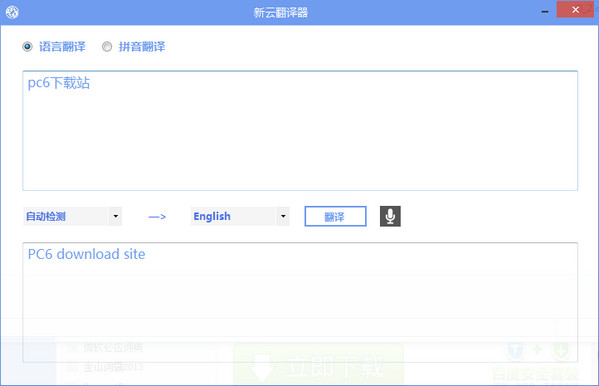Click the source text box containing pc6下载站
This screenshot has width=599, height=386.
(300, 130)
